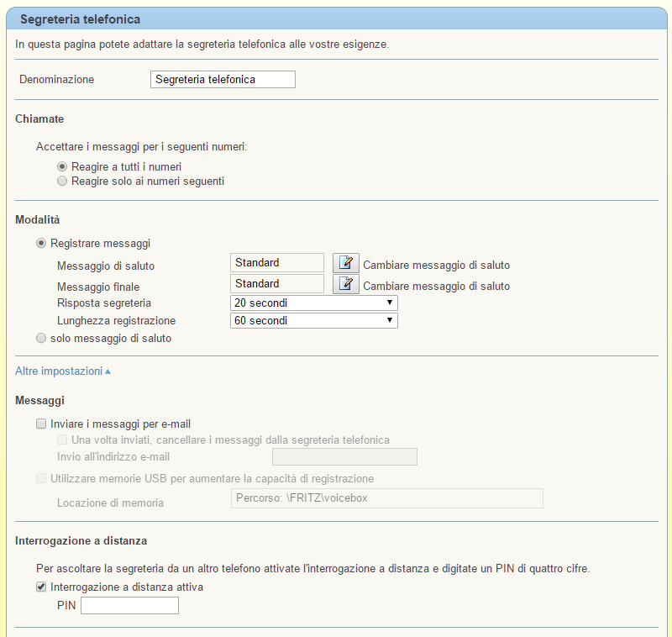The height and width of the screenshot is (637, 672).
Task: Open Risposta segreteria 20 secondi dropdown
Action: [313, 303]
